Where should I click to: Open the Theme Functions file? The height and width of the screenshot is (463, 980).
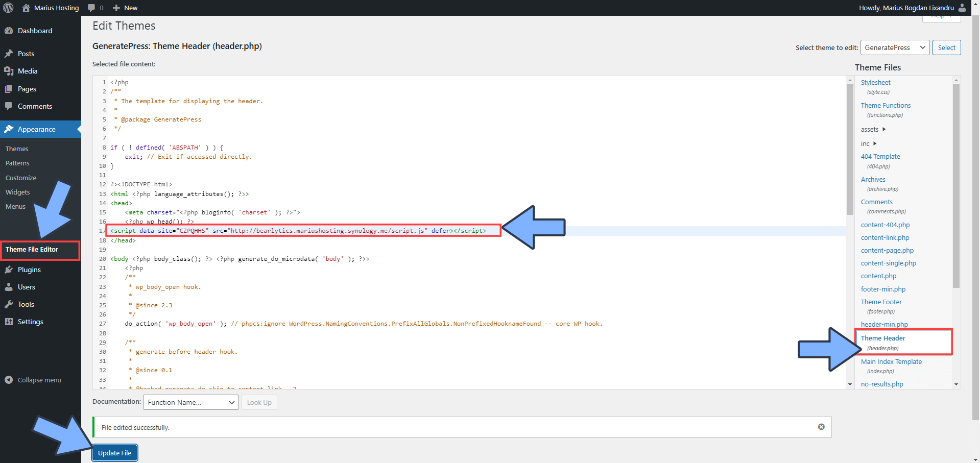point(886,105)
